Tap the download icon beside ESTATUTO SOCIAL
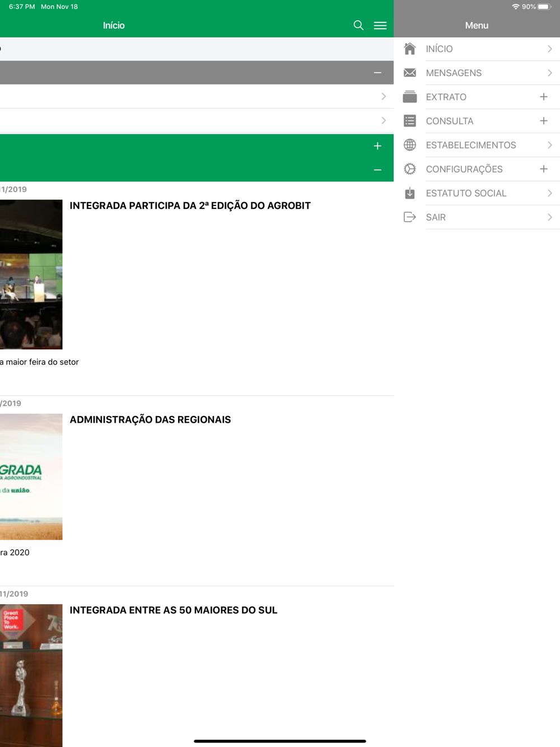560x747 pixels. [410, 193]
